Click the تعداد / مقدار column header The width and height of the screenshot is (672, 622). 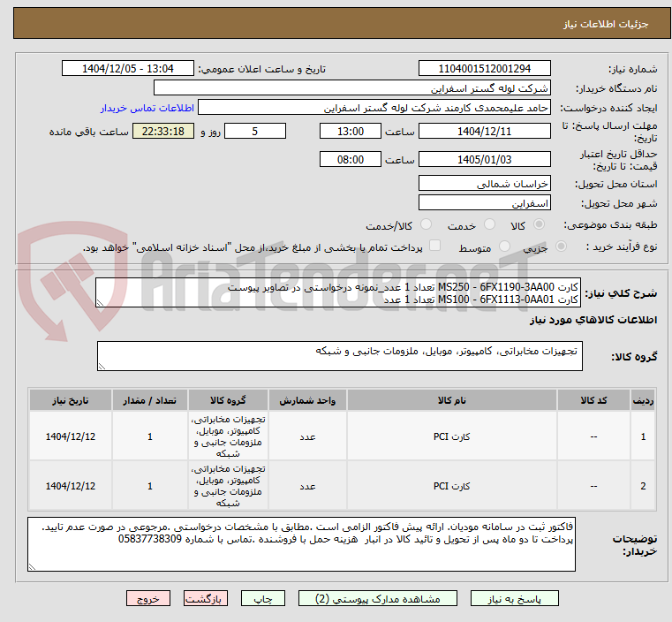[150, 400]
